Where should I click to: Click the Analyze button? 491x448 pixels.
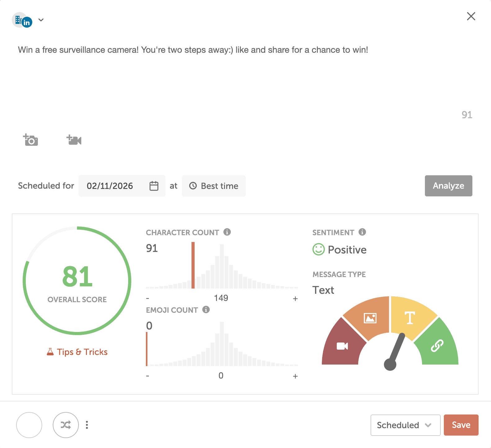tap(448, 186)
